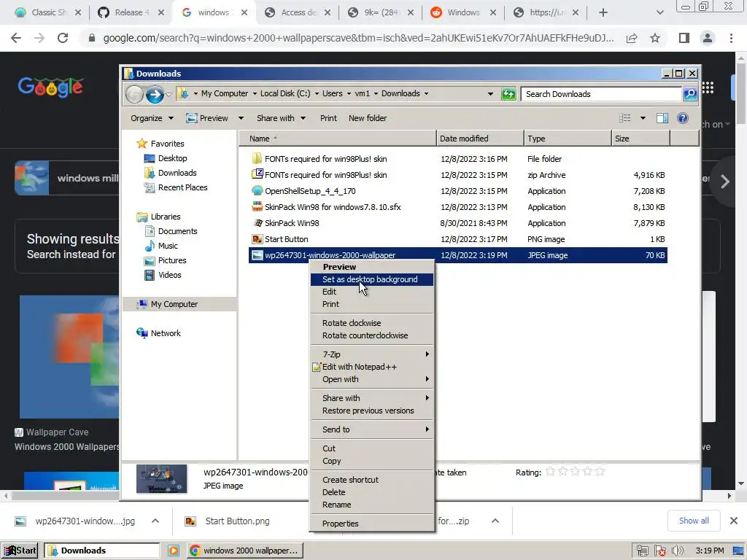This screenshot has height=560, width=747.
Task: Expand address bar history dropdown
Action: [x=490, y=94]
